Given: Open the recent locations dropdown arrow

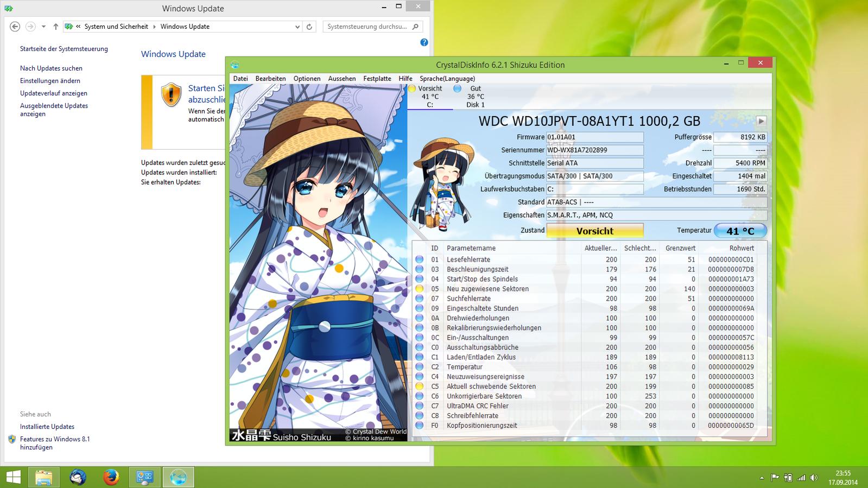Looking at the screenshot, I should (x=43, y=27).
